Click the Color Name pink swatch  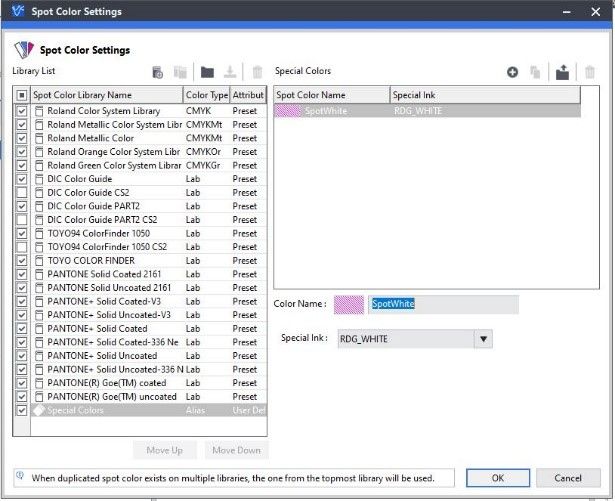coord(349,304)
